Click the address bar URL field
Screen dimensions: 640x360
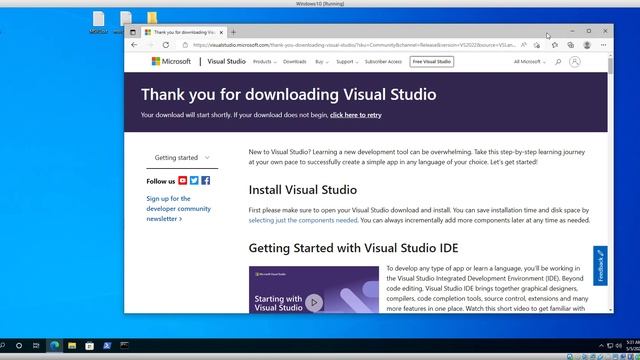click(354, 45)
